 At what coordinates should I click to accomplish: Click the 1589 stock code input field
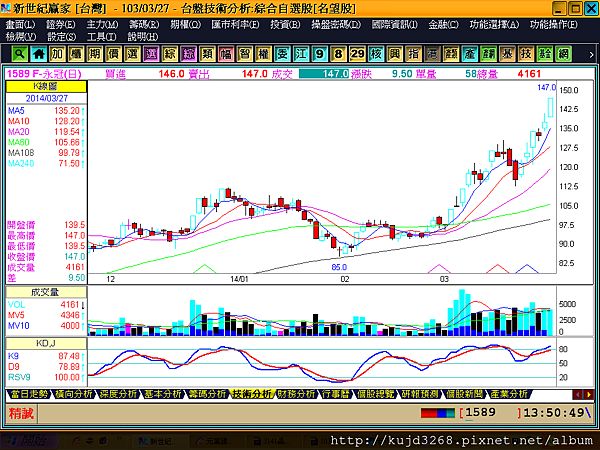[x=491, y=413]
